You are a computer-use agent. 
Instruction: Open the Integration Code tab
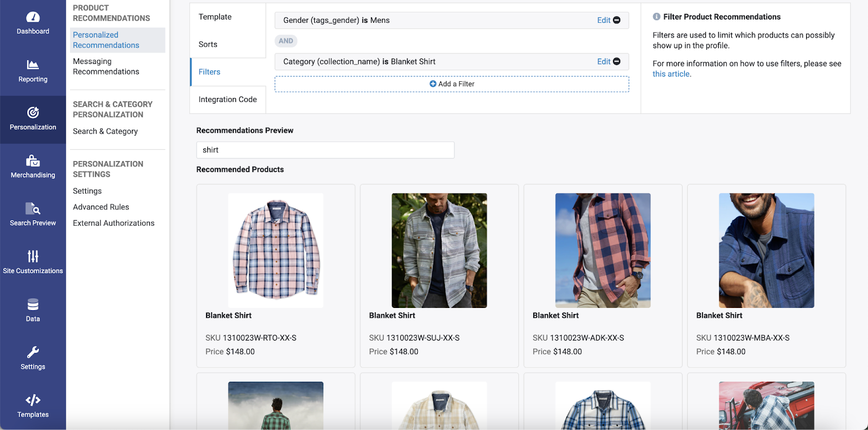(228, 100)
